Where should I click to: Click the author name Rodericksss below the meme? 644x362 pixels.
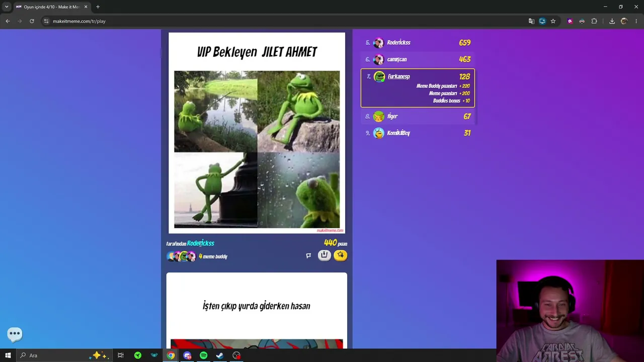[x=201, y=243]
